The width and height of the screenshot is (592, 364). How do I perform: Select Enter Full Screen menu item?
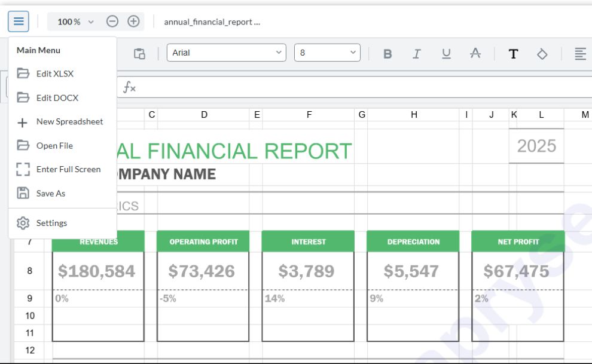pos(62,169)
